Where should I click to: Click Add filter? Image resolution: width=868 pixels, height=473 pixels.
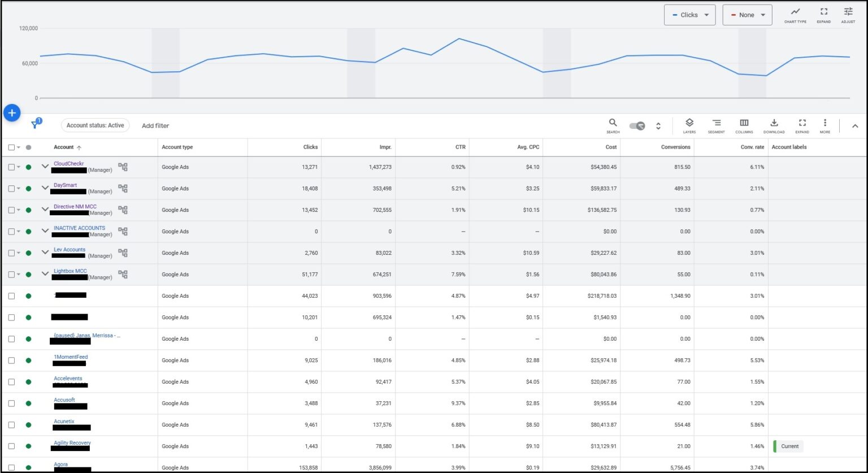click(155, 125)
